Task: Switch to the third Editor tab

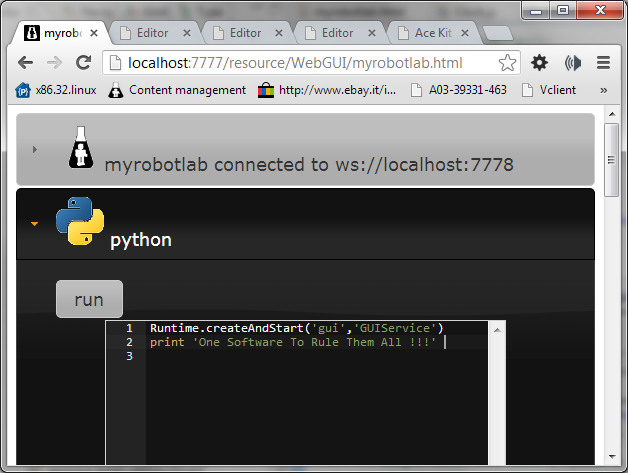Action: pyautogui.click(x=340, y=33)
